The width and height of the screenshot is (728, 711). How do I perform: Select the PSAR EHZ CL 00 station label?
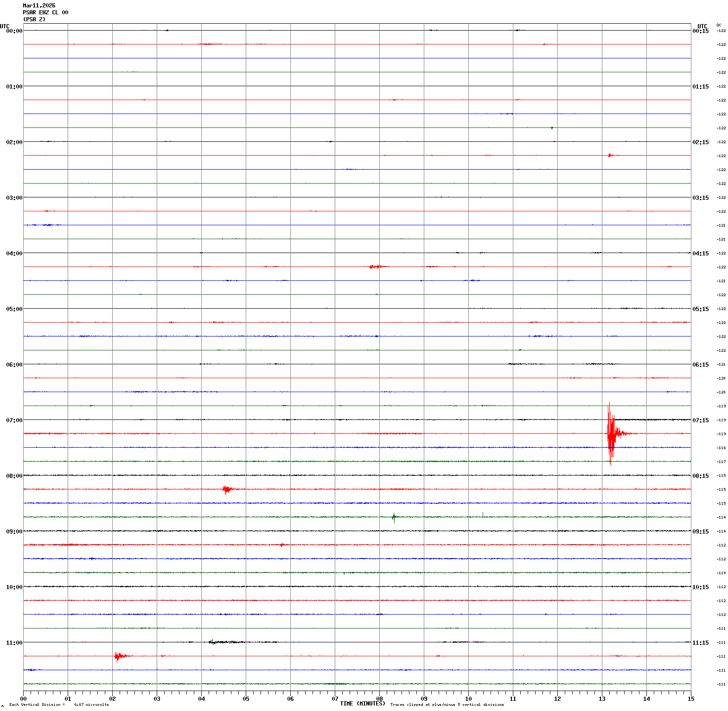click(45, 13)
